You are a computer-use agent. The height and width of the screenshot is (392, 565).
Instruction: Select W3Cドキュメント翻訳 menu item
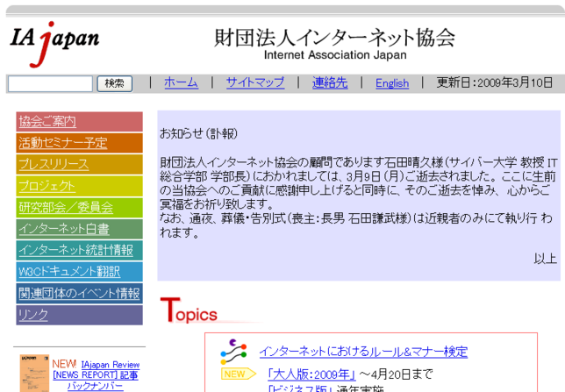click(79, 272)
